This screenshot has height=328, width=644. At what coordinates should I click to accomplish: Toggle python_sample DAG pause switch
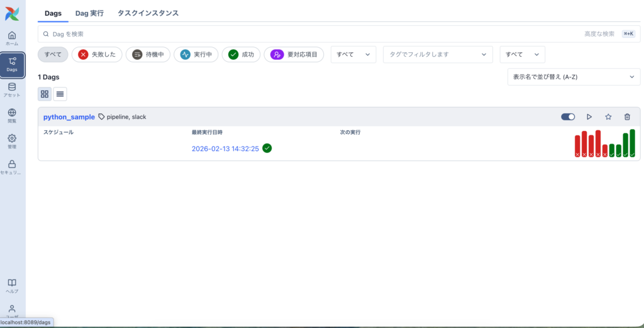(x=568, y=116)
